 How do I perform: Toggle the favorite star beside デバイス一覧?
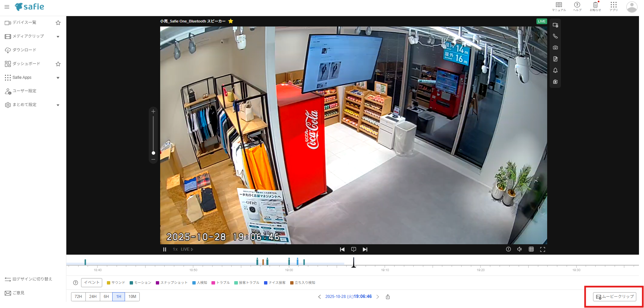pos(58,22)
